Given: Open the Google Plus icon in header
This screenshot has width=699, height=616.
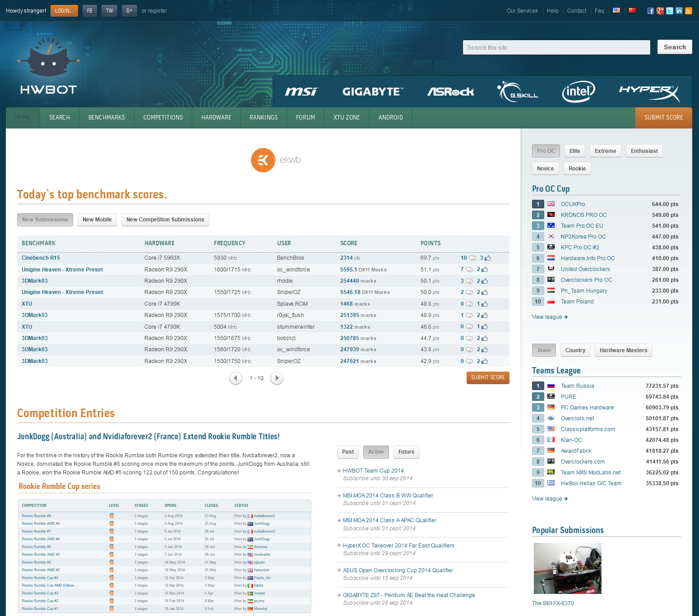Looking at the screenshot, I should pos(660,11).
